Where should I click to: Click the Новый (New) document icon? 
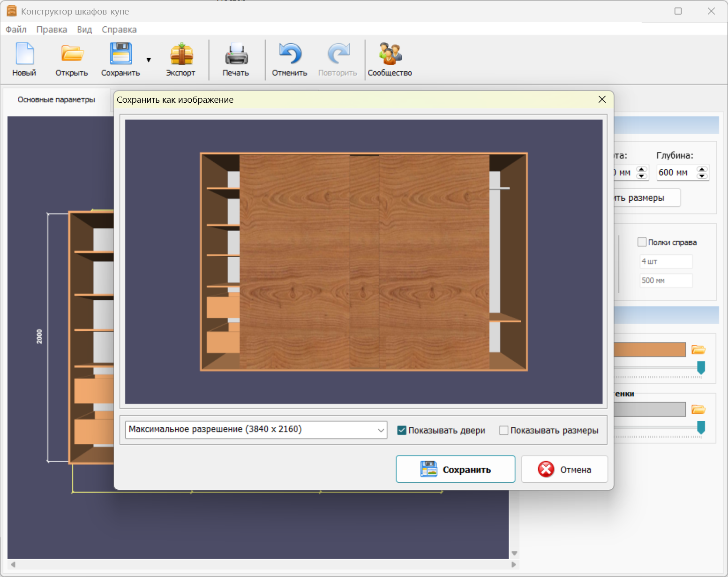tap(24, 54)
